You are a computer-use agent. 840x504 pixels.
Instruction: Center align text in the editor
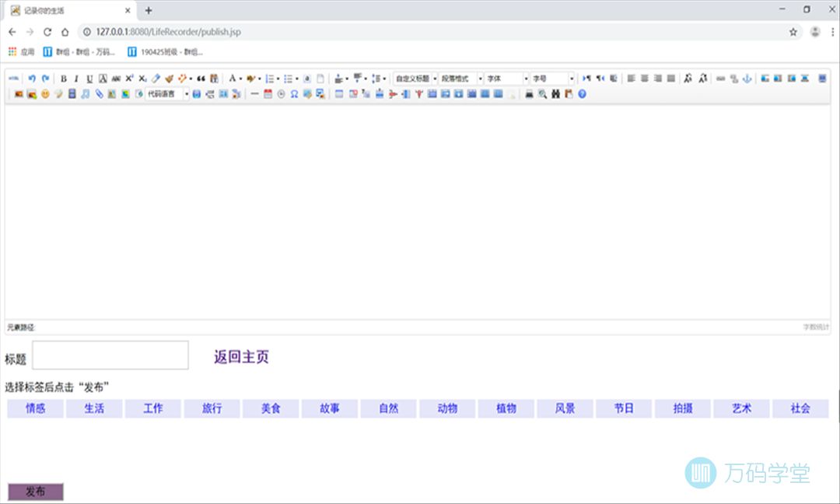(645, 79)
